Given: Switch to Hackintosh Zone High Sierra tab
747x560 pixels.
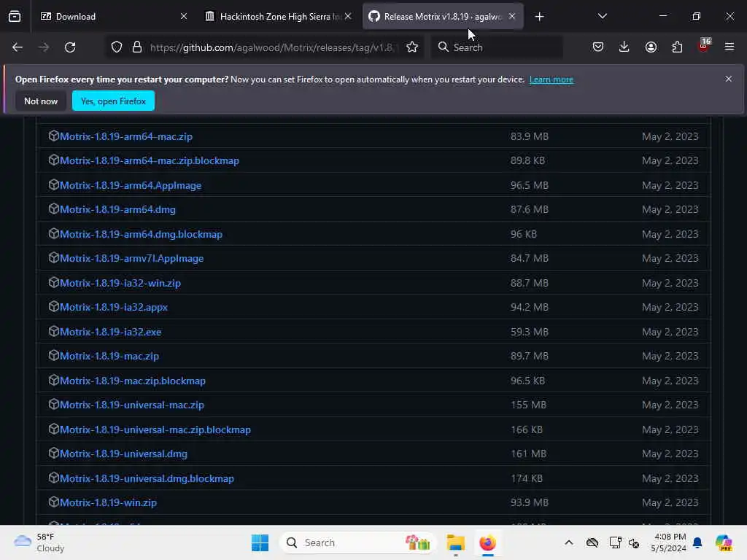Looking at the screenshot, I should click(276, 17).
